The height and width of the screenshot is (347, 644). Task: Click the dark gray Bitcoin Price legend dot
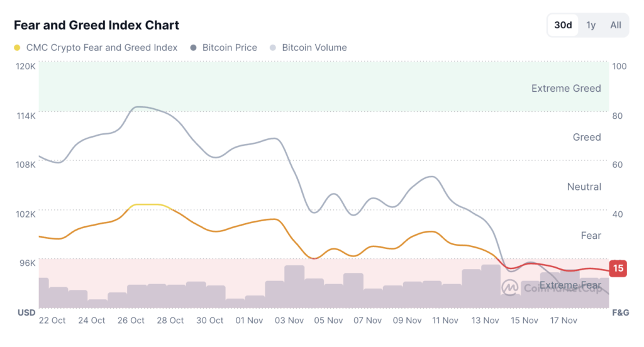[x=194, y=48]
